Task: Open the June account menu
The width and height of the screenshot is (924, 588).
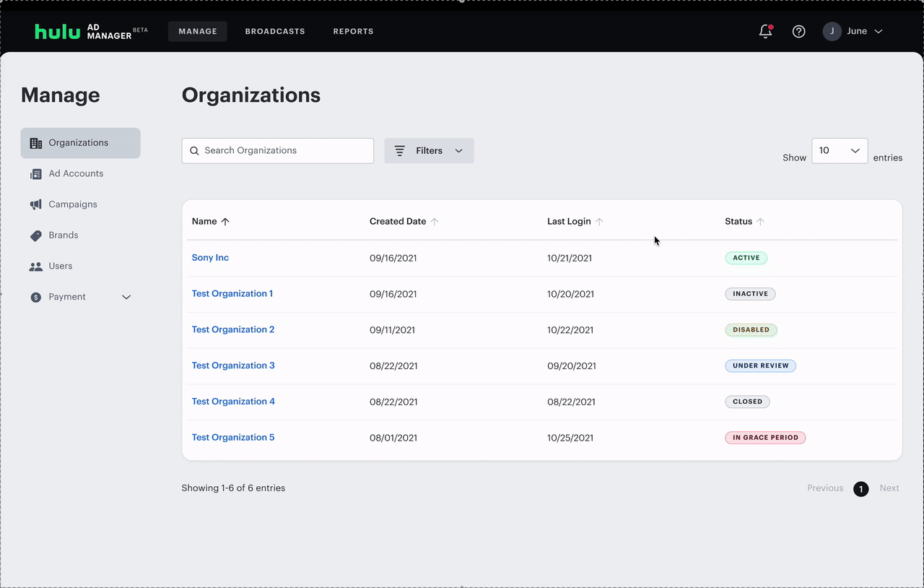Action: pos(854,31)
